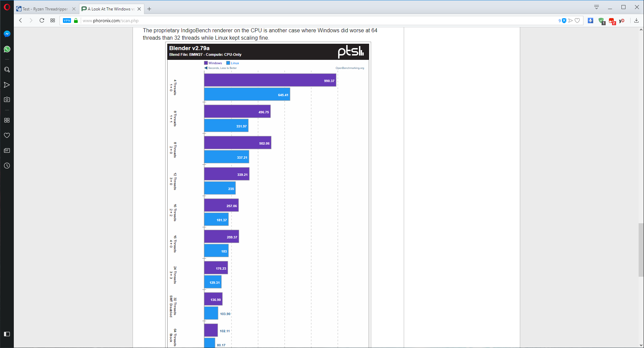Open Speed Dial from the sidebar
The height and width of the screenshot is (348, 644).
click(7, 120)
